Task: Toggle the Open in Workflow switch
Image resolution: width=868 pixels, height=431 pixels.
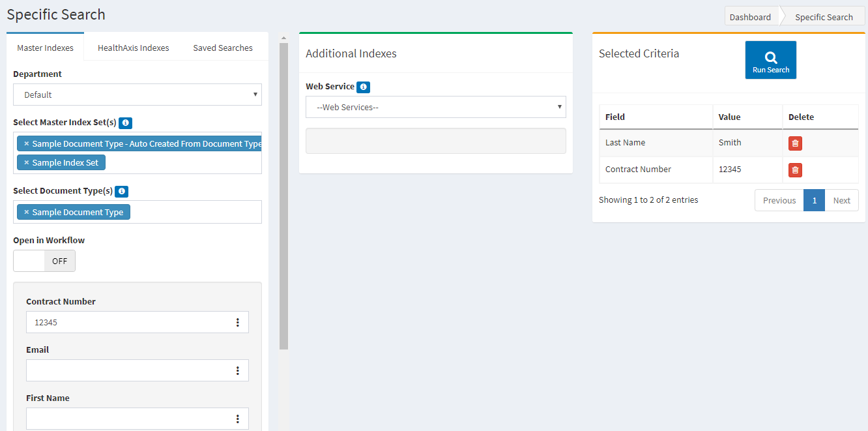Action: click(44, 261)
